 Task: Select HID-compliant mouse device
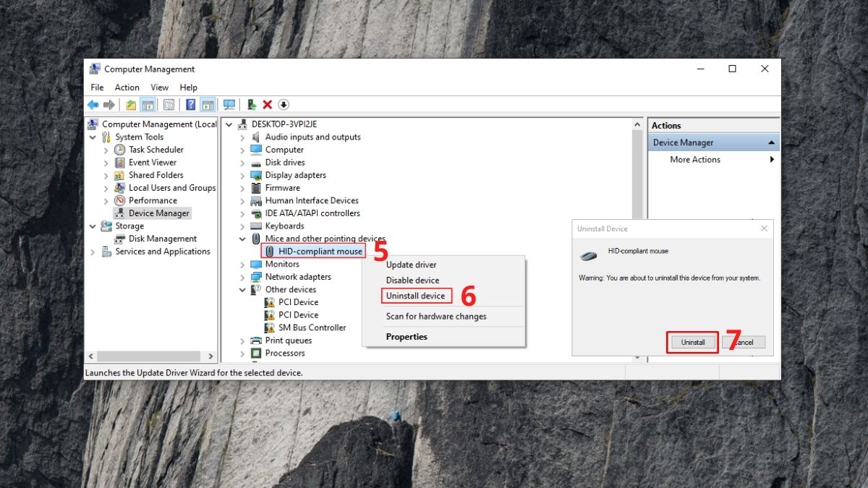coord(320,252)
